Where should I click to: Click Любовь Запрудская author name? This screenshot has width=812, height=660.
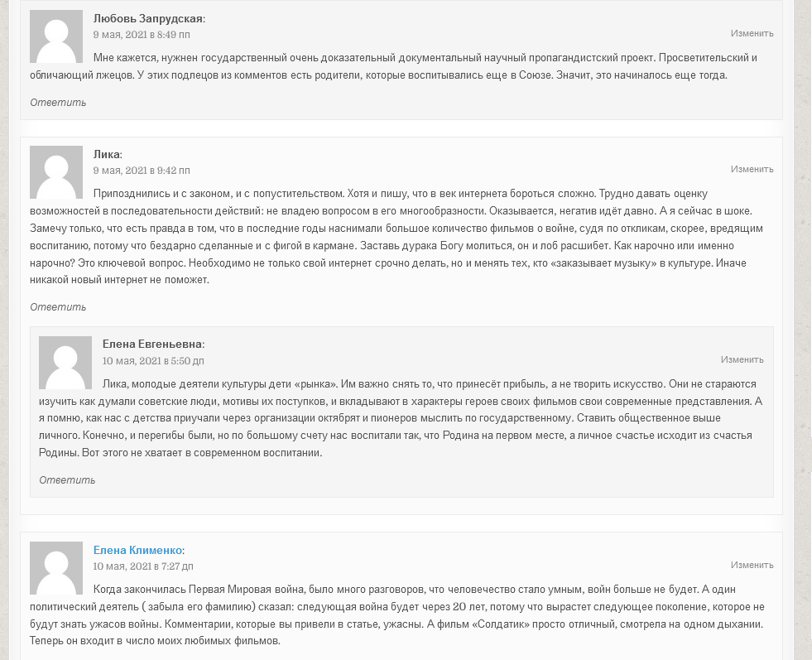[x=148, y=19]
